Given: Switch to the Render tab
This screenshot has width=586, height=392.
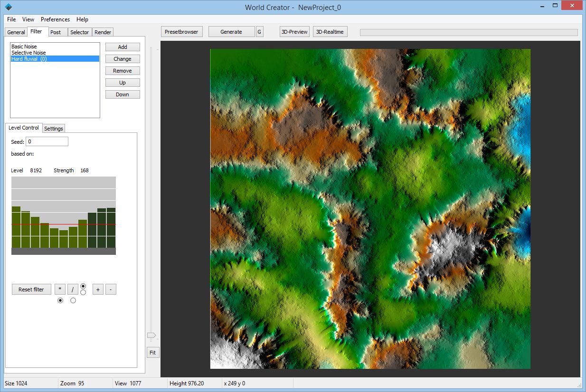Looking at the screenshot, I should (103, 32).
